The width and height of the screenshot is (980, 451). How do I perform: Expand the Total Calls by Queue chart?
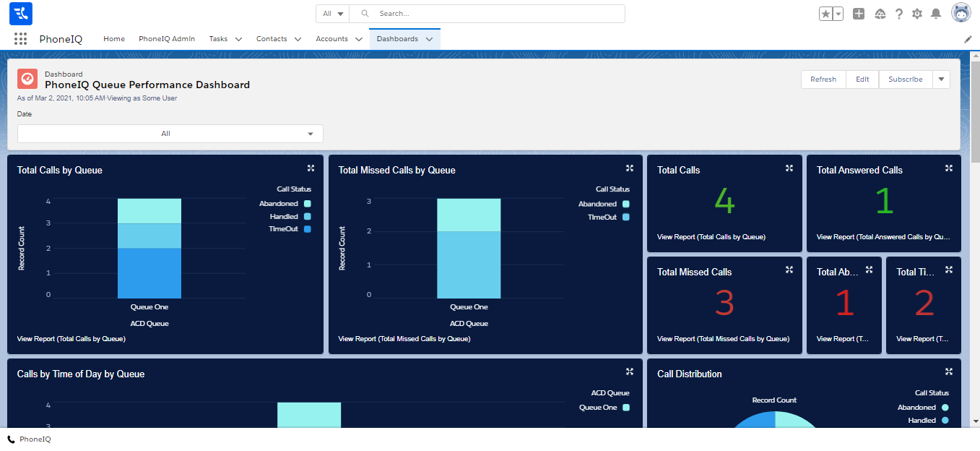pos(311,168)
